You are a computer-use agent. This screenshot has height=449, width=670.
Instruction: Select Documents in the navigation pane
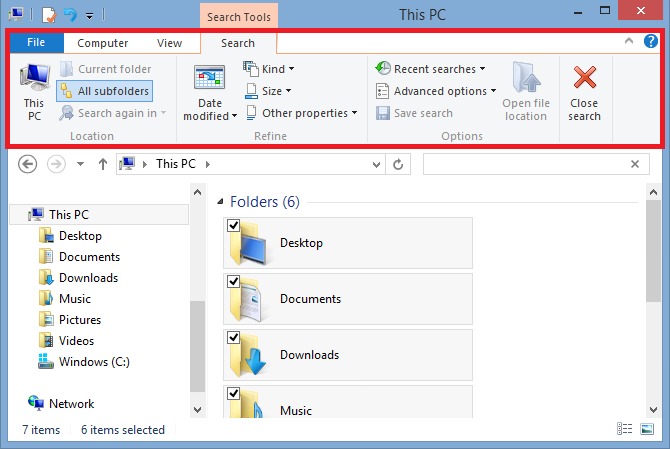click(x=89, y=257)
